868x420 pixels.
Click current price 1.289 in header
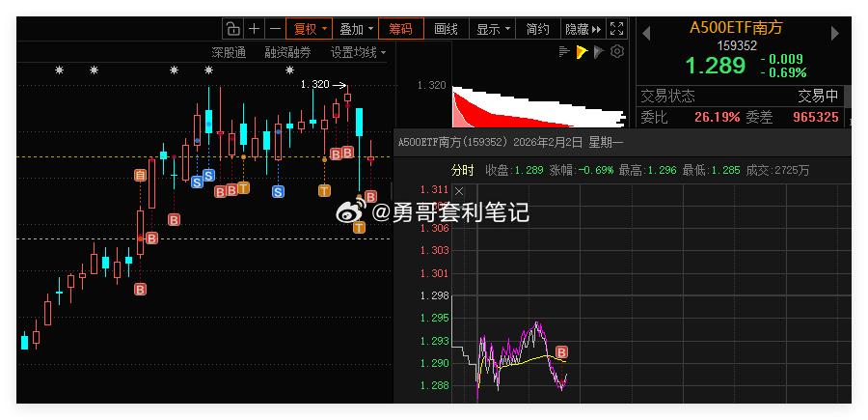[x=716, y=66]
